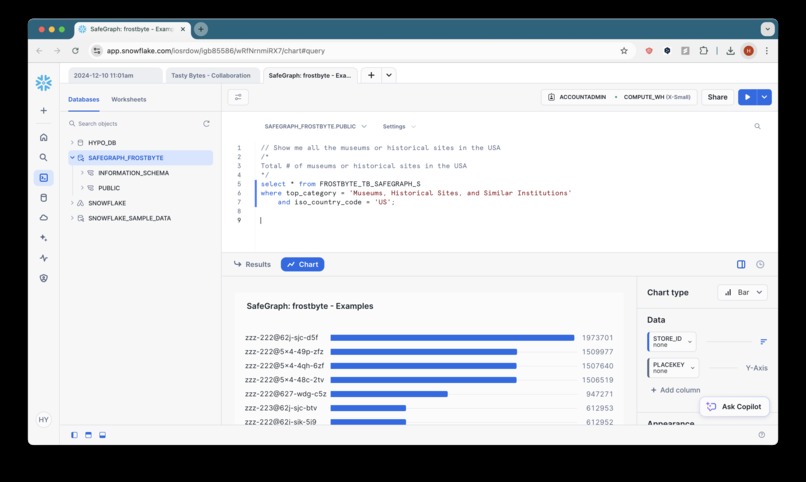Toggle the chart side panel icon
The image size is (806, 482).
pos(741,264)
